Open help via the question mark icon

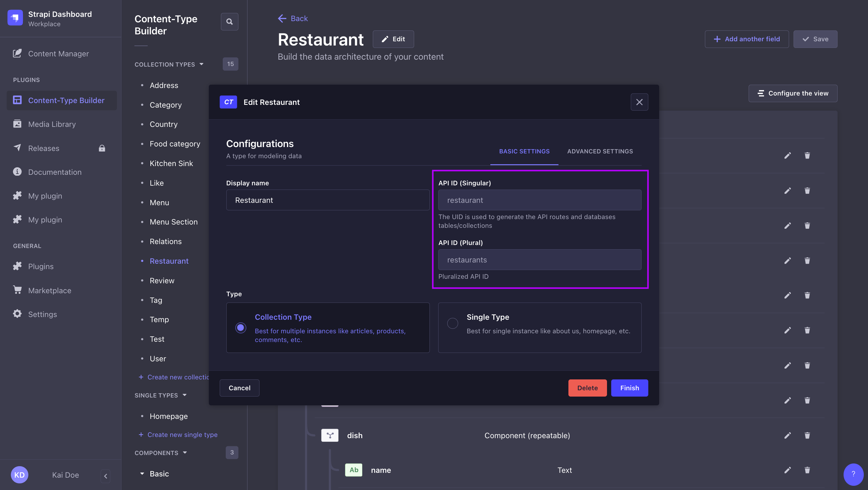[854, 475]
